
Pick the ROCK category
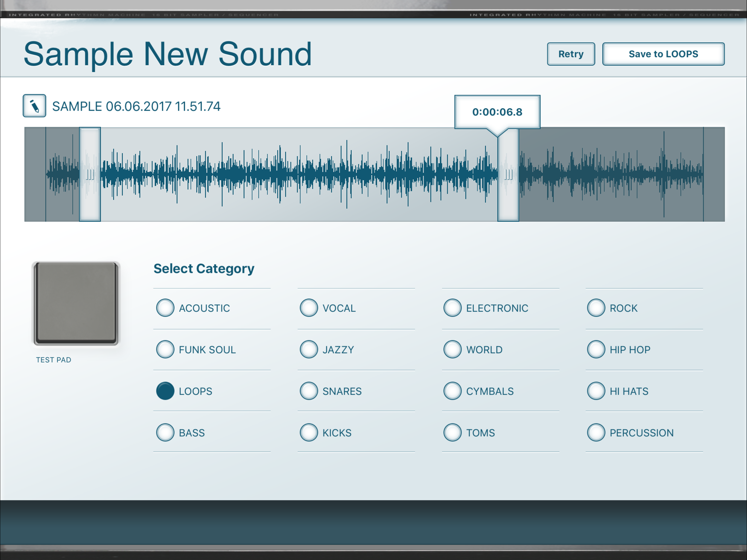[596, 308]
